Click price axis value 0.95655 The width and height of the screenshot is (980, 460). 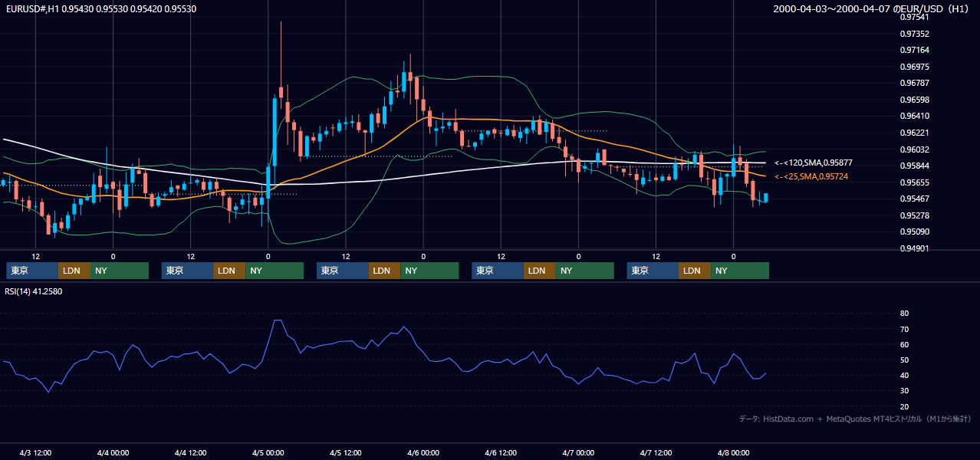tap(914, 182)
